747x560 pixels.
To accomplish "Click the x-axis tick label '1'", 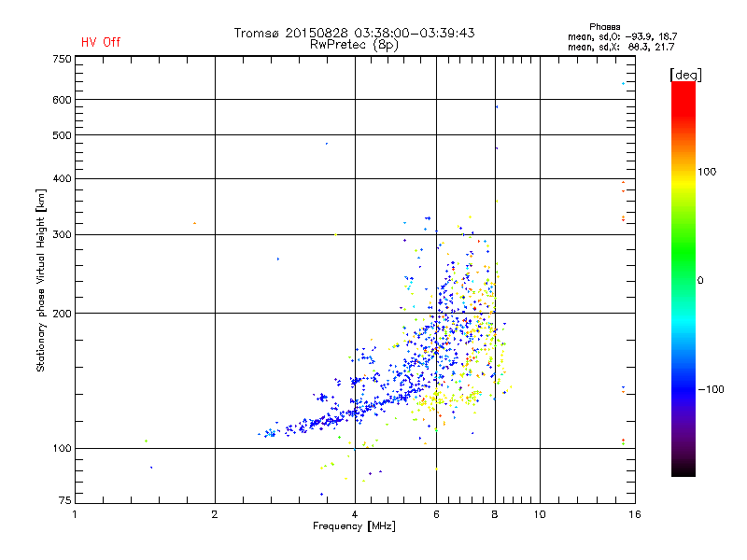I will pyautogui.click(x=75, y=514).
